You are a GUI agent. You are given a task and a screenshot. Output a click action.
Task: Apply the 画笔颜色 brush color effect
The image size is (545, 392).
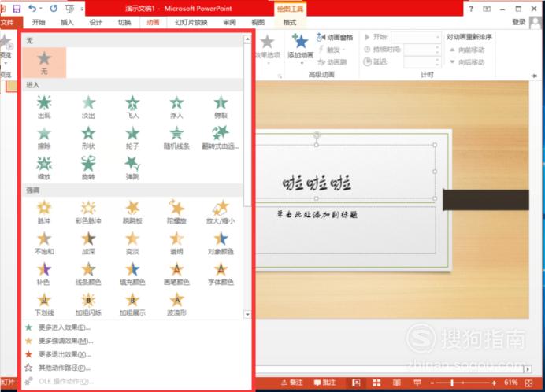point(176,273)
